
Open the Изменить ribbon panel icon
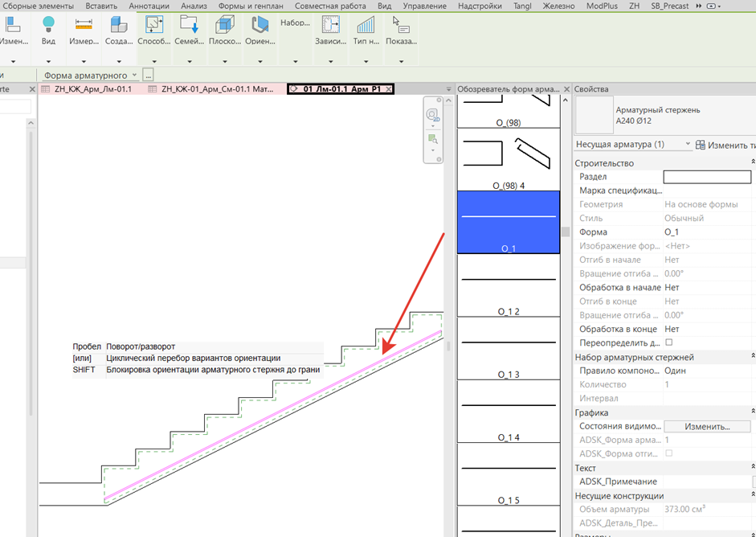pos(13,24)
